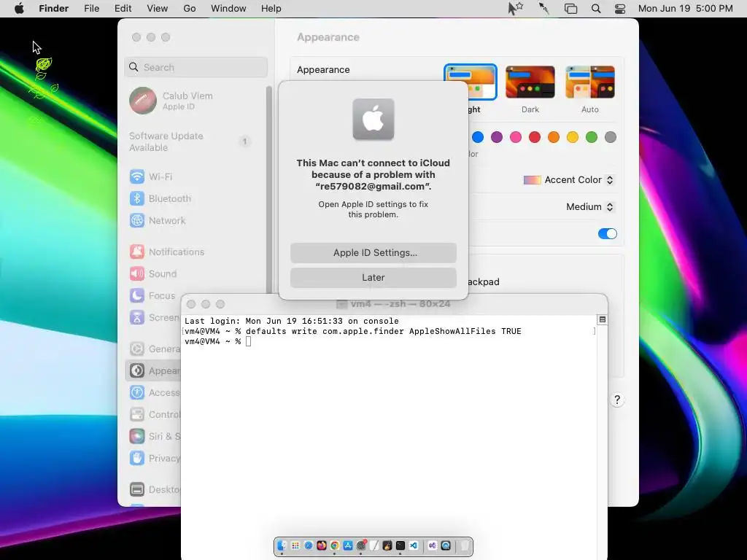Open Safari from the Dock
Viewport: 747px width, 560px height.
click(x=309, y=545)
